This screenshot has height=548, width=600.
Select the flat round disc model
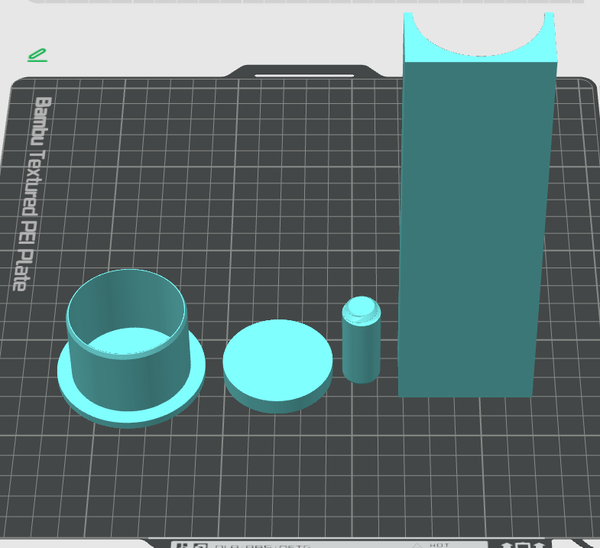tap(278, 366)
